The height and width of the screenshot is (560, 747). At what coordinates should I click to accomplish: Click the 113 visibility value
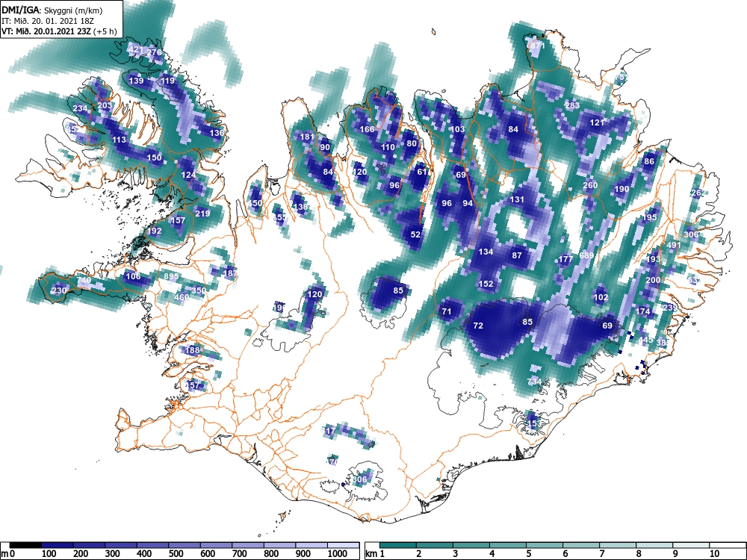tap(119, 140)
